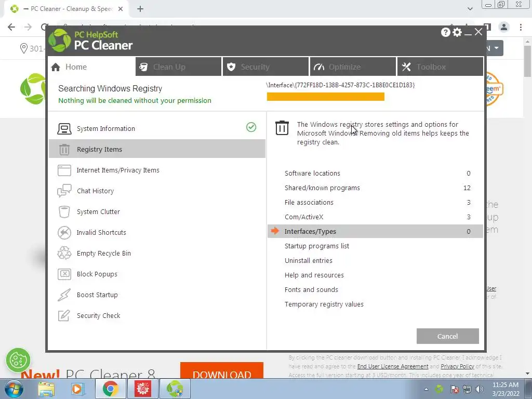
Task: Click the Boost Startup rocket icon
Action: tap(64, 295)
